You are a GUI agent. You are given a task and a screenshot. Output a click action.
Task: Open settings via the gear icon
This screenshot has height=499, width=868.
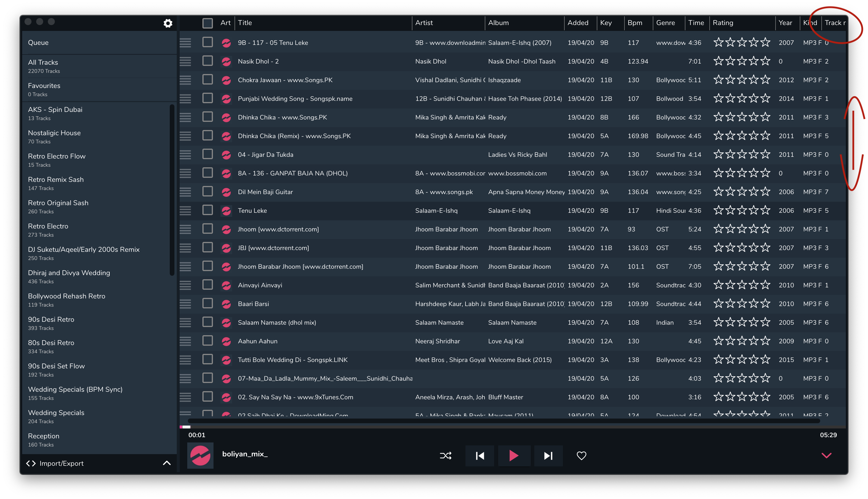coord(168,23)
